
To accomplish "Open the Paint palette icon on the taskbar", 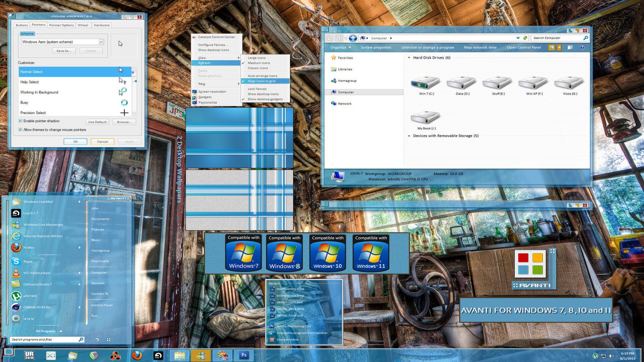I will [x=222, y=355].
